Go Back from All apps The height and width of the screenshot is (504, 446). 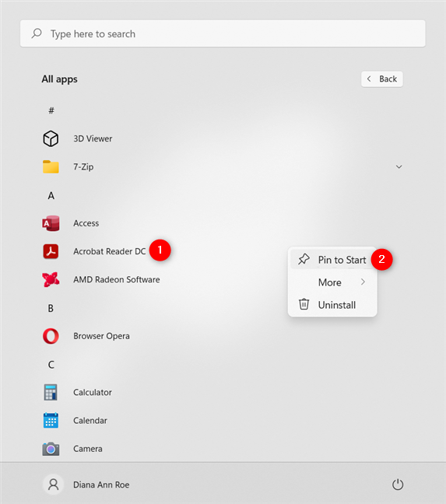[382, 79]
